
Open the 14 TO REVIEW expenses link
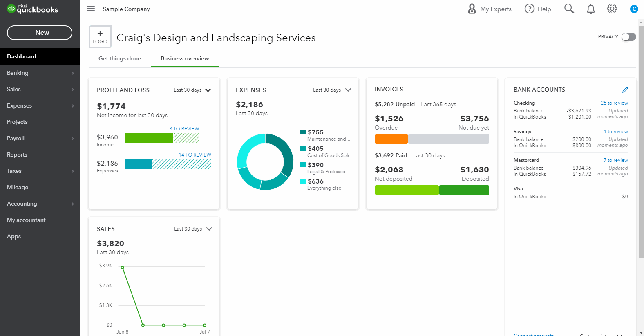pyautogui.click(x=195, y=155)
